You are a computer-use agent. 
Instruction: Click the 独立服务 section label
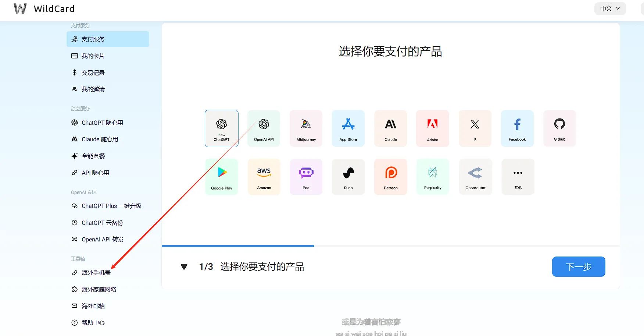pos(80,109)
